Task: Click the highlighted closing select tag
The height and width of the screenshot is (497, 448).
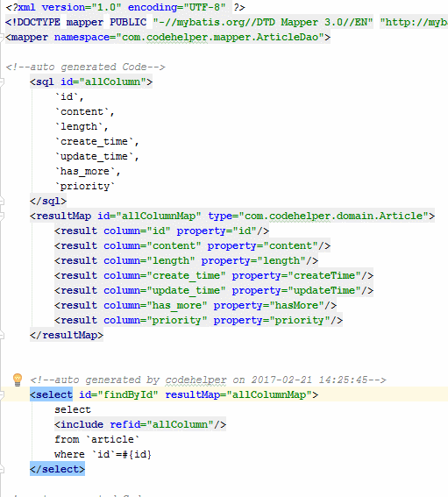Action: click(57, 469)
